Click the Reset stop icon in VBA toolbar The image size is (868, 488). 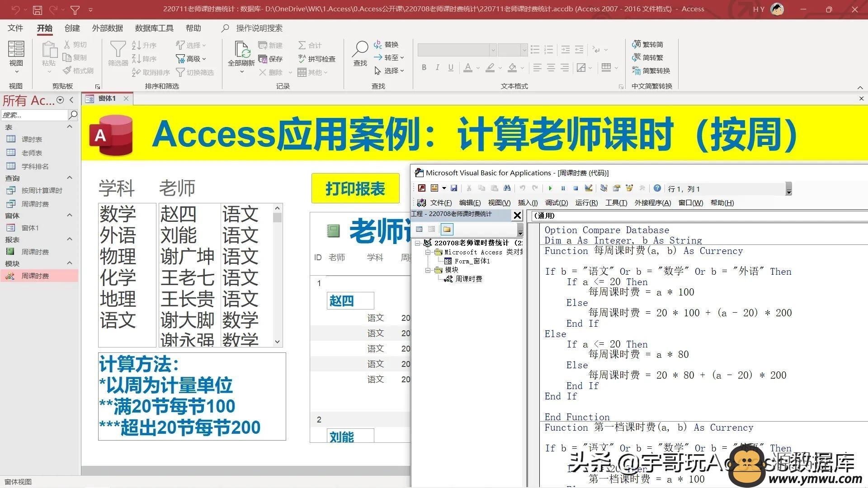[576, 188]
